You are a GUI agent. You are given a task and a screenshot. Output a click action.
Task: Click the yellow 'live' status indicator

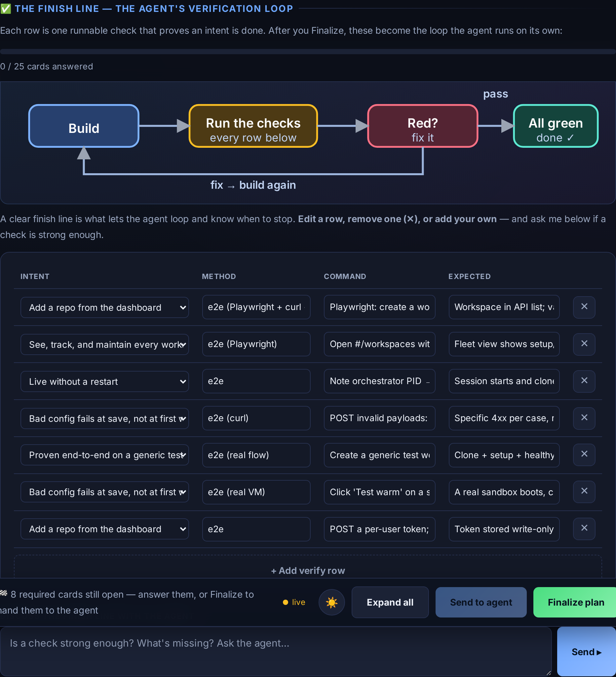[294, 602]
